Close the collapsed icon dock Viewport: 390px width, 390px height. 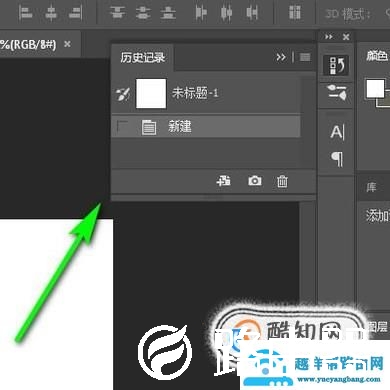pyautogui.click(x=346, y=37)
